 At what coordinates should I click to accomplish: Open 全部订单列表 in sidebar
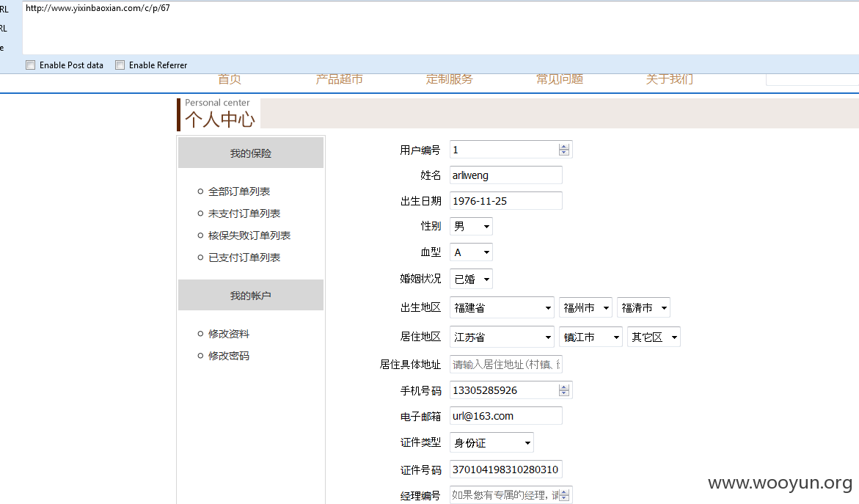[x=239, y=191]
